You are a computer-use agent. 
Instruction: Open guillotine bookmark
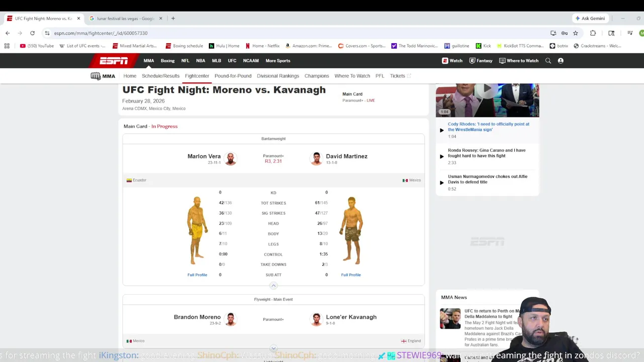point(457,46)
